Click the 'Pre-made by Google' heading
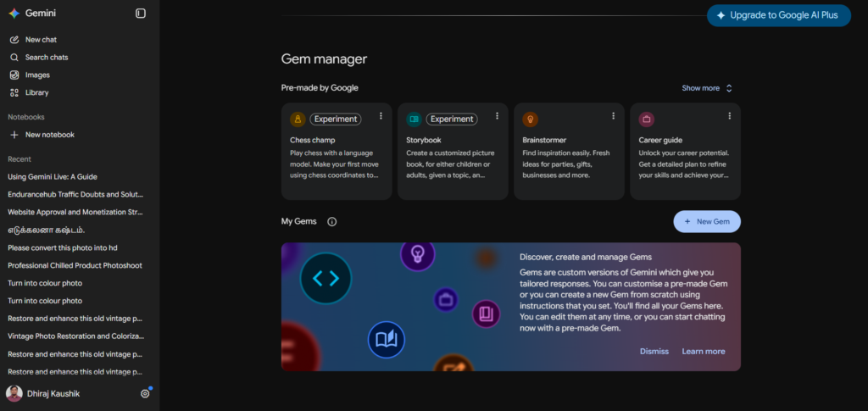Image resolution: width=868 pixels, height=411 pixels. tap(320, 88)
